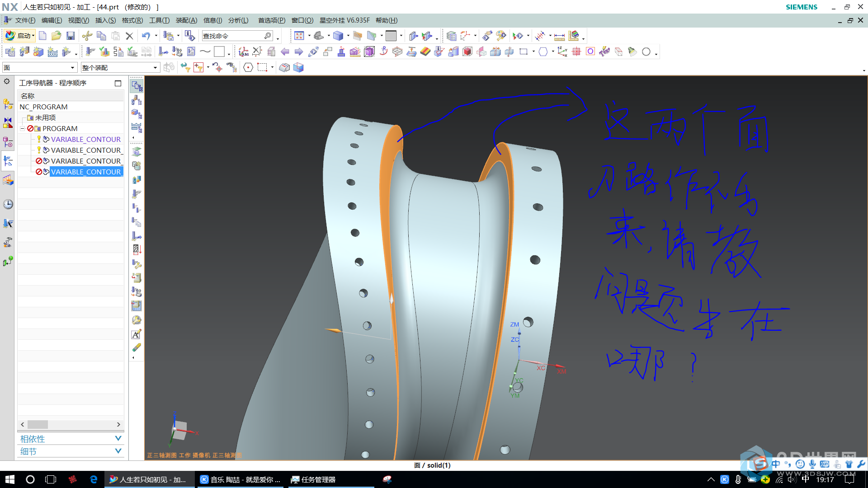Open the Windows Start button

coord(9,479)
